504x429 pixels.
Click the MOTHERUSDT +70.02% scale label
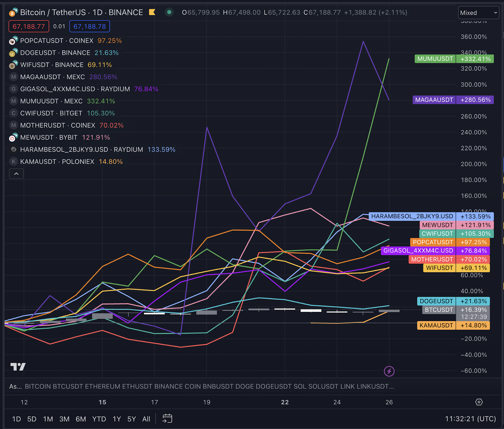click(450, 259)
